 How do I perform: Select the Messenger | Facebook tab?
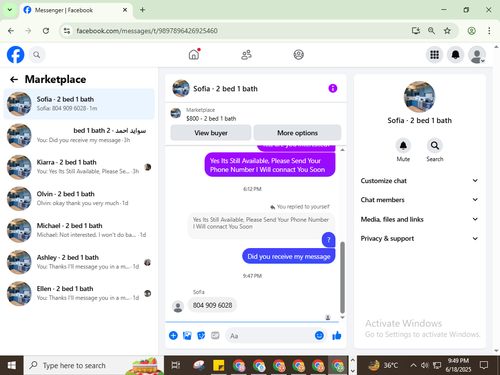point(76,10)
